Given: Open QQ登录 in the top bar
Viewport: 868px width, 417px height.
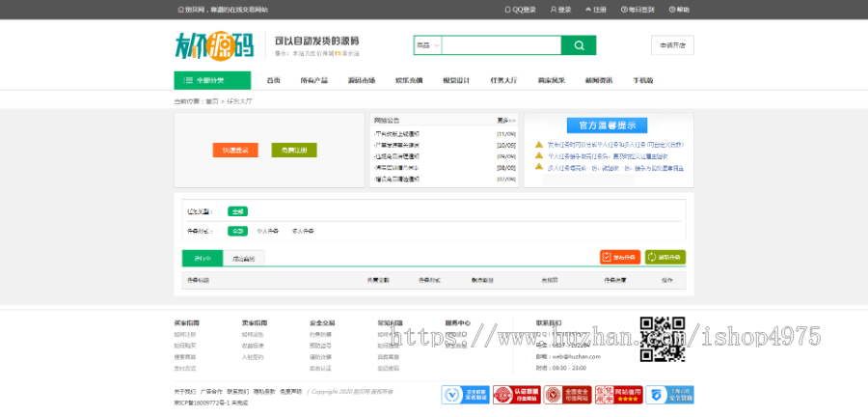Looking at the screenshot, I should [520, 10].
